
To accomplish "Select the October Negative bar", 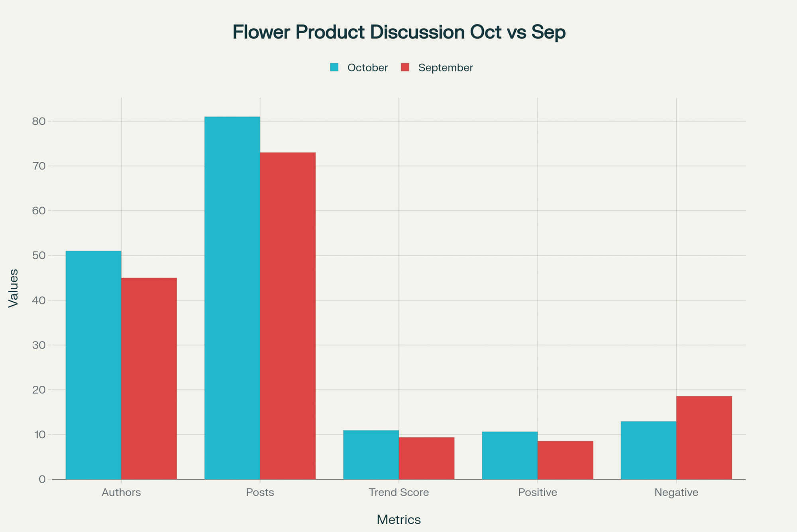I will (648, 450).
